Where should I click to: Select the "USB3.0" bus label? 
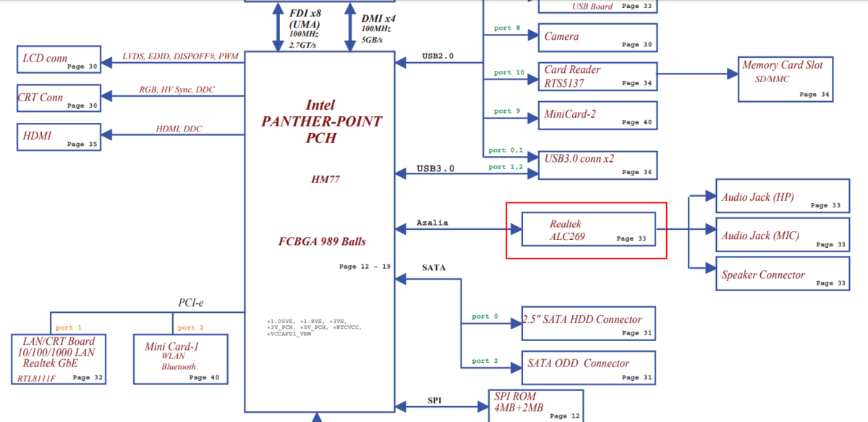click(435, 169)
